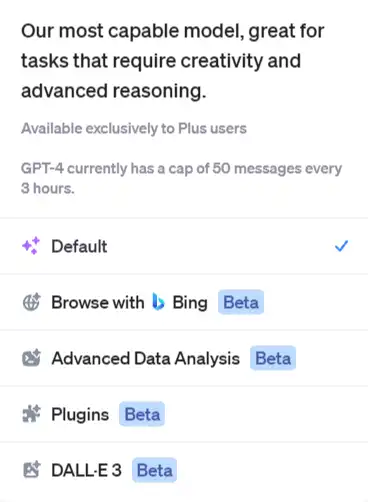Click the DALL·E 3 picture icon
The width and height of the screenshot is (368, 502).
point(31,470)
